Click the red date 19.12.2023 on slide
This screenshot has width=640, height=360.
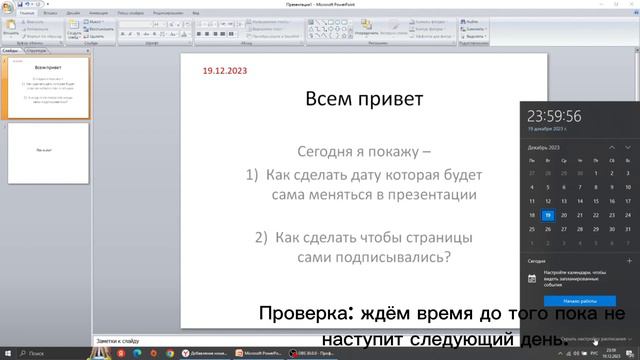[225, 71]
